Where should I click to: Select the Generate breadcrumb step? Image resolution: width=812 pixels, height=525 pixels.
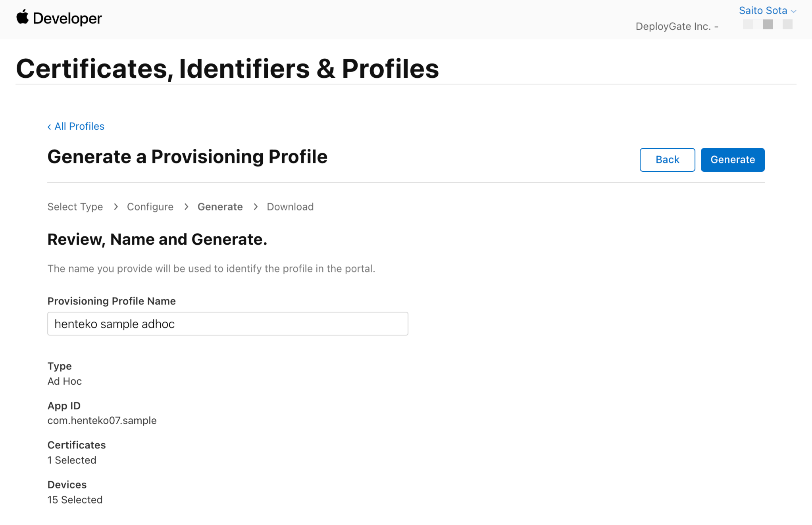[220, 207]
